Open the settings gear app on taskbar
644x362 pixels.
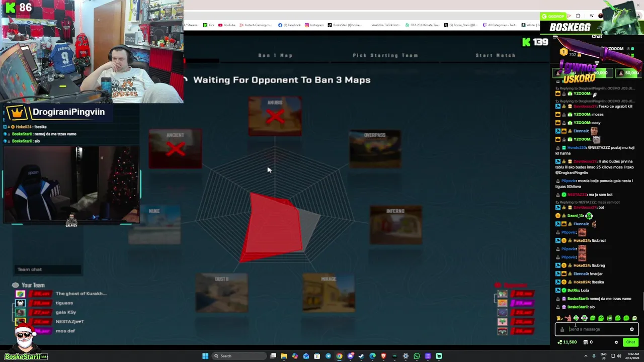[406, 356]
